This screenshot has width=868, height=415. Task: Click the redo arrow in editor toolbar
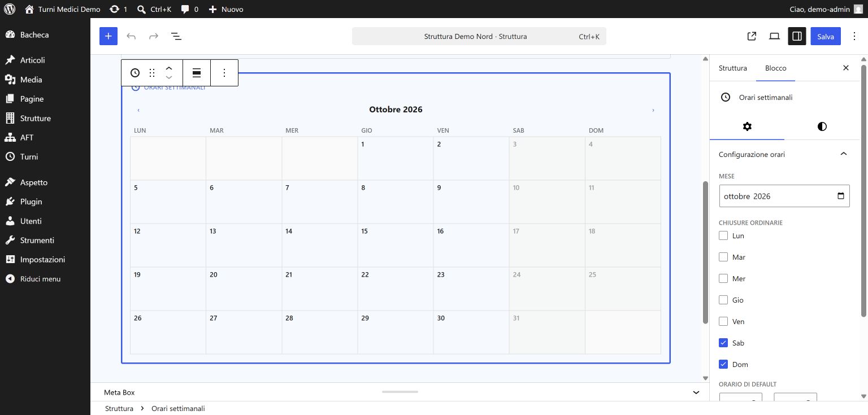[154, 36]
